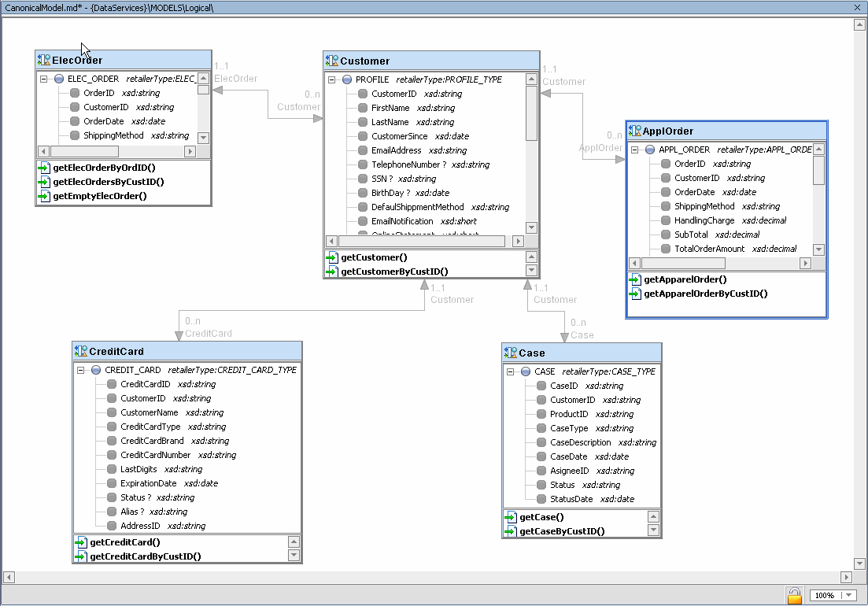Click the Case data service icon
This screenshot has width=868, height=606.
click(512, 353)
